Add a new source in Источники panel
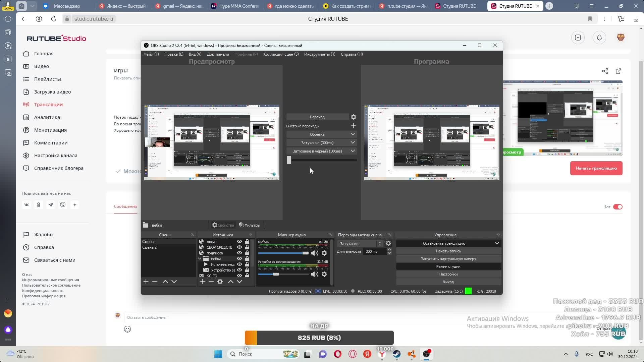This screenshot has width=644, height=362. click(x=203, y=282)
